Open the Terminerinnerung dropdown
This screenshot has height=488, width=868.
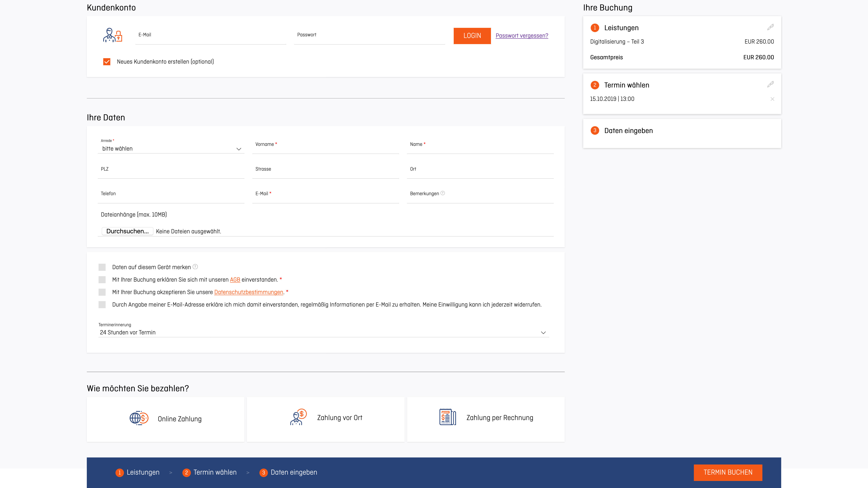coord(324,332)
